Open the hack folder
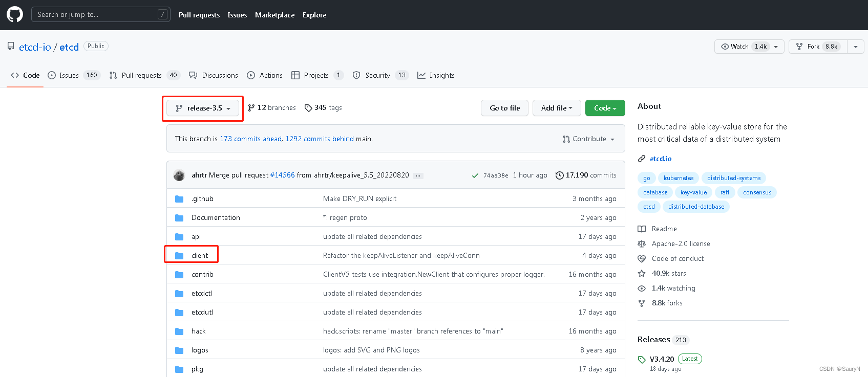 point(198,331)
